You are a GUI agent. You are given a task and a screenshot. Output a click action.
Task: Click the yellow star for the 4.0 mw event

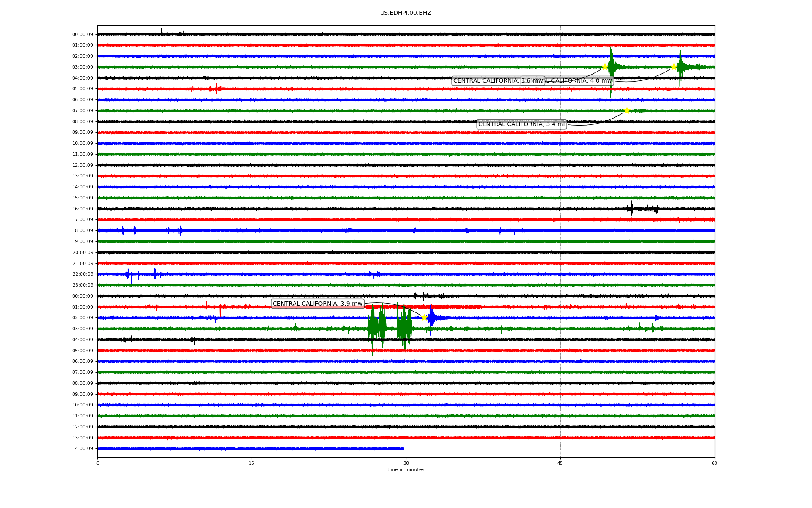click(x=674, y=67)
